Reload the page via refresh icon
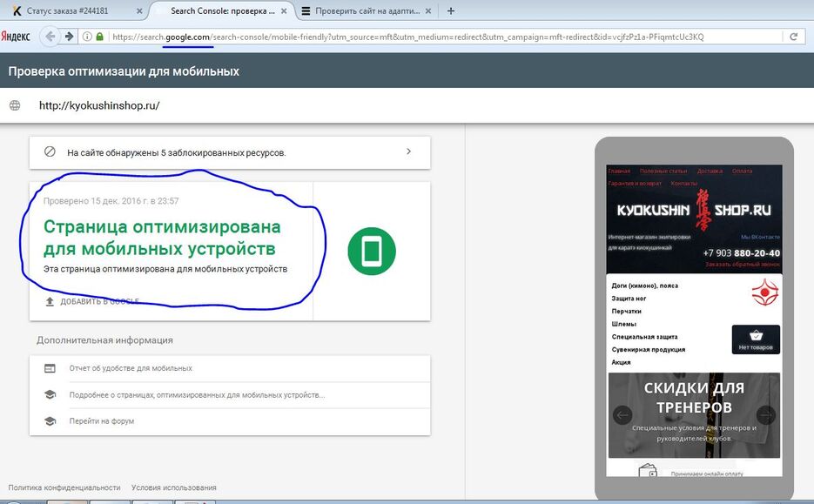This screenshot has height=504, width=814. pos(793,37)
